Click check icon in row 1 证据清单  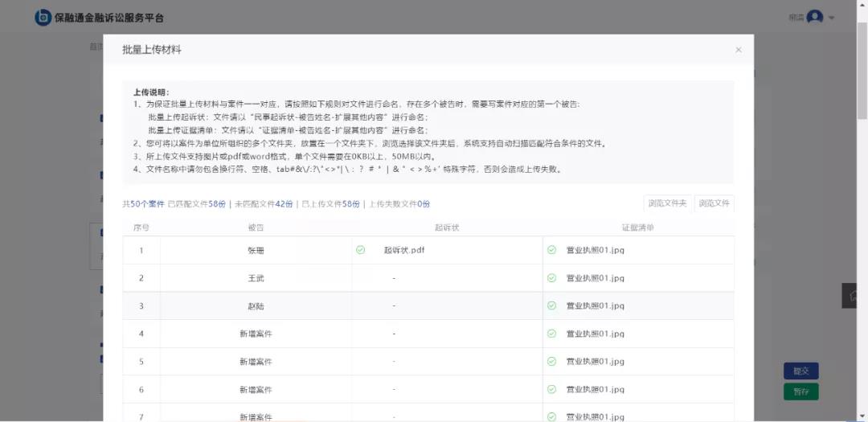(551, 250)
